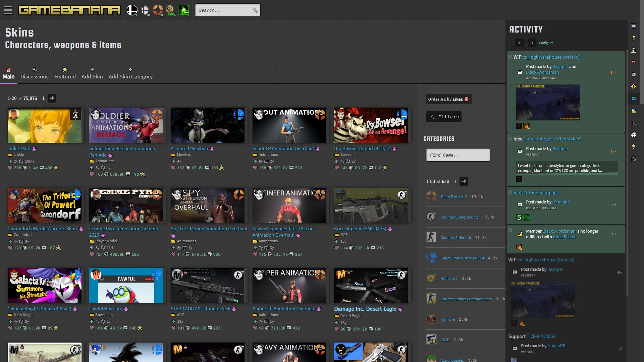Click the next page arrow under skins count
Image resolution: width=644 pixels, height=362 pixels.
click(52, 98)
